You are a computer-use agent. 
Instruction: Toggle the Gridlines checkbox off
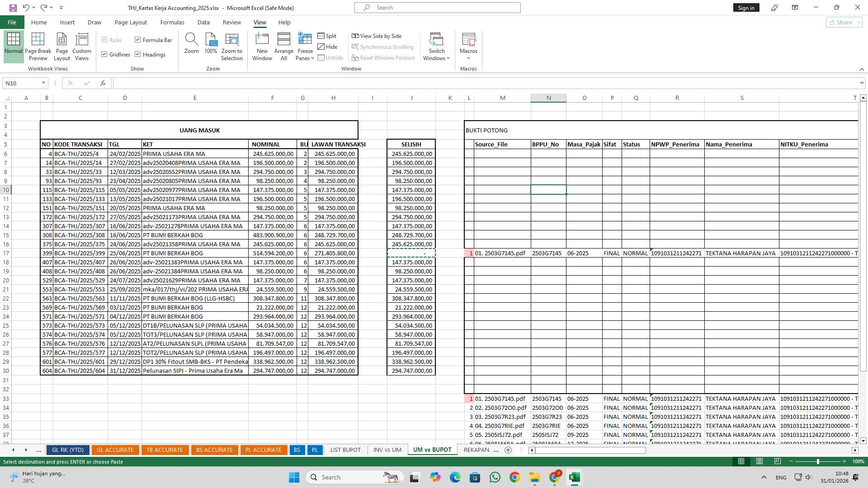(104, 54)
